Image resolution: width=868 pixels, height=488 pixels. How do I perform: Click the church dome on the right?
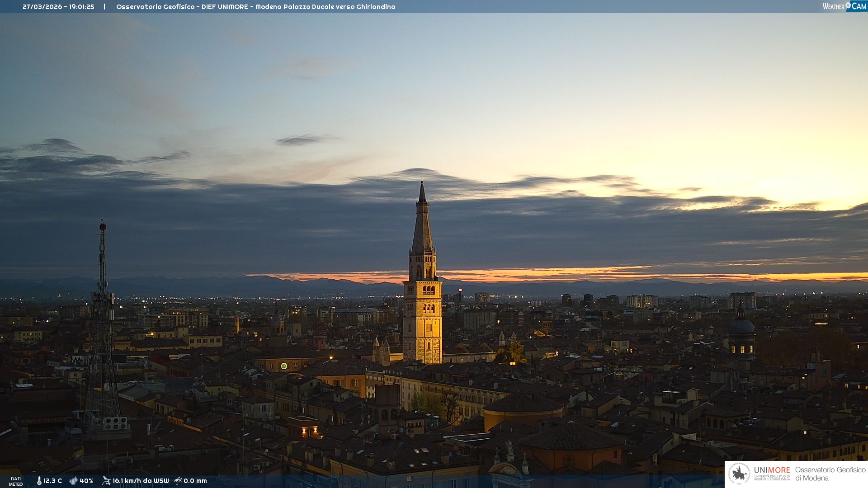(x=741, y=326)
